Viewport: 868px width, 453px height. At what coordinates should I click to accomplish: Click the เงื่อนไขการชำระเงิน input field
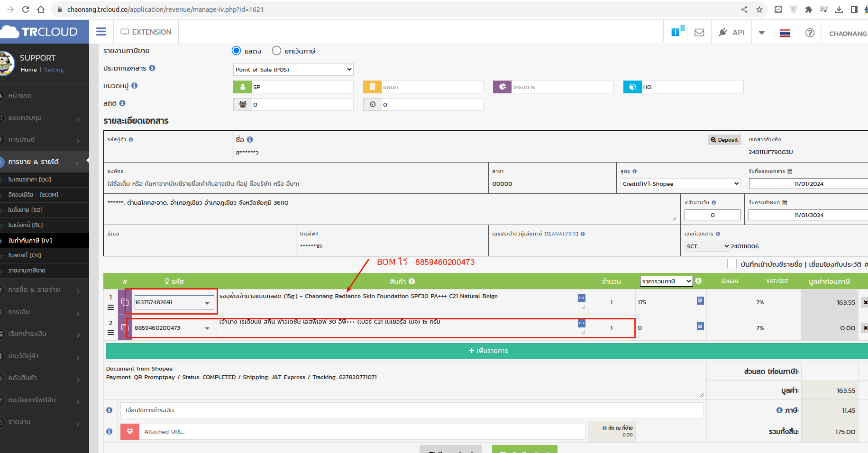pos(412,410)
